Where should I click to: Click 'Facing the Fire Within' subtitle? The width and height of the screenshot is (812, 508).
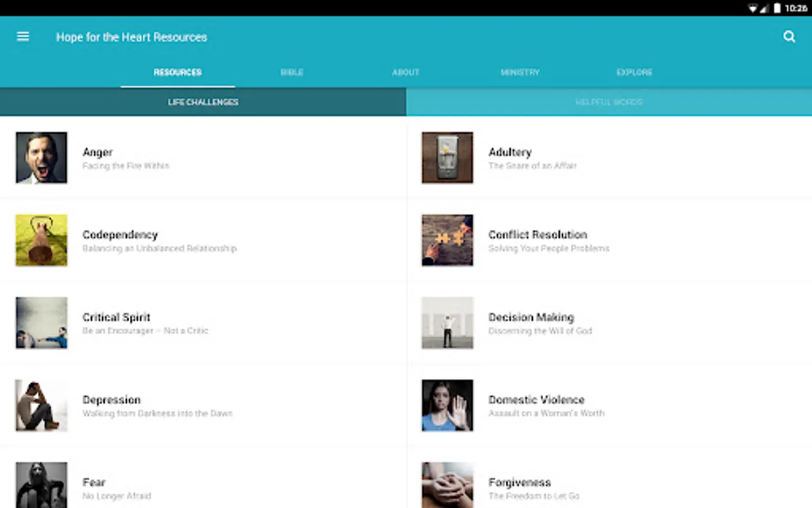[126, 166]
